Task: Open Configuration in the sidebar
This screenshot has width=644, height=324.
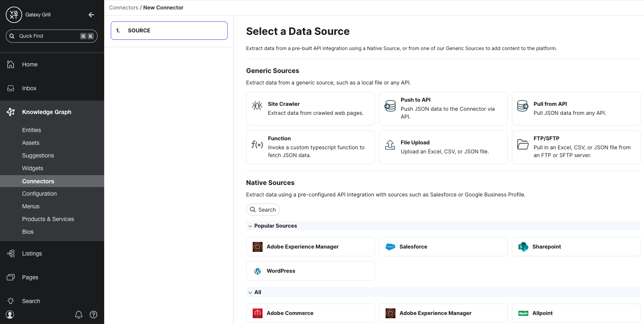Action: pyautogui.click(x=39, y=194)
